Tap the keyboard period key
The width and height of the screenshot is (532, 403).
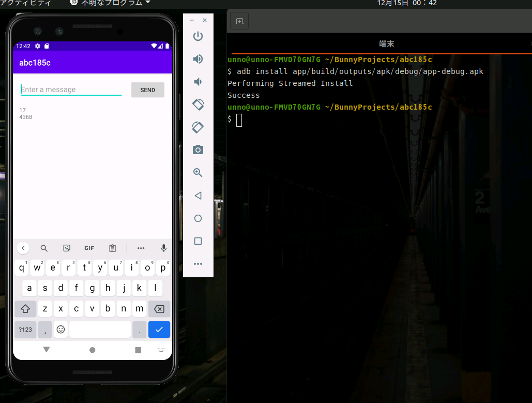tap(140, 330)
